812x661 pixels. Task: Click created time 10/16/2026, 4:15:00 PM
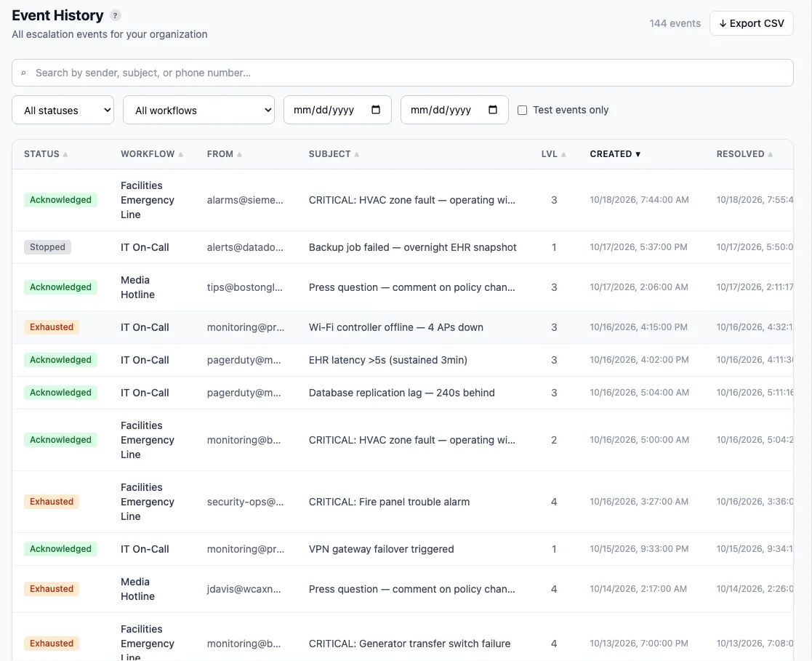(638, 327)
